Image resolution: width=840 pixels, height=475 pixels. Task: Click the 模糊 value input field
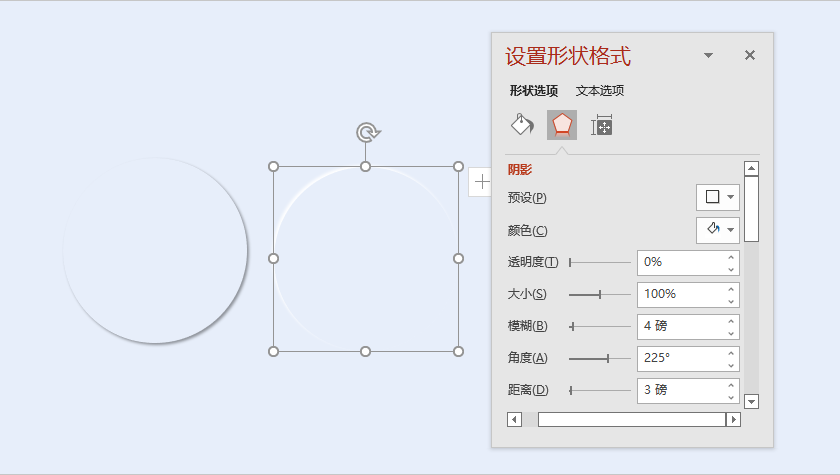680,326
